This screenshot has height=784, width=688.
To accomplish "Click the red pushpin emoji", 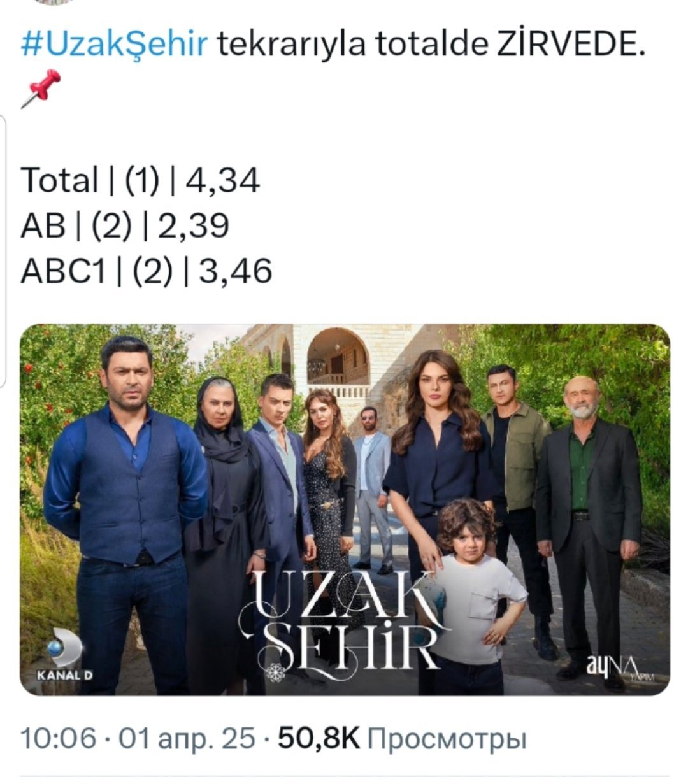I will [x=40, y=88].
